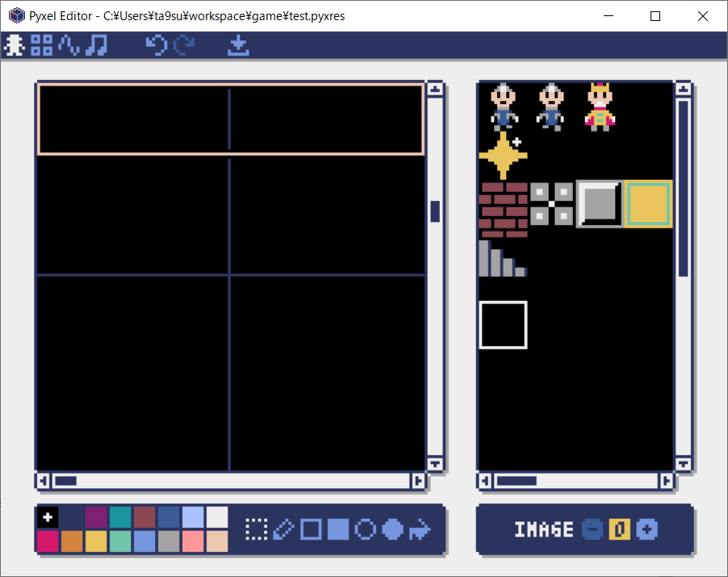Viewport: 728px width, 577px height.
Task: Click the image number 0 field
Action: (619, 529)
